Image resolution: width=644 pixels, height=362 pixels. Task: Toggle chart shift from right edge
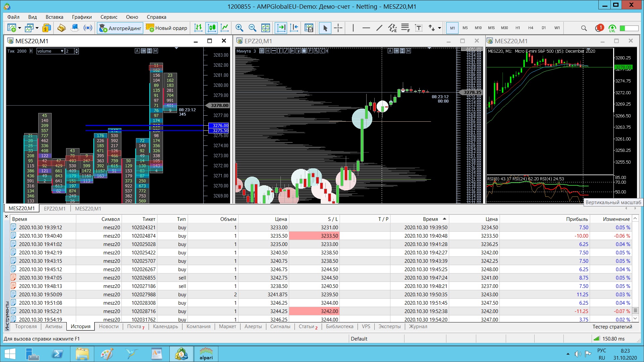(x=294, y=28)
